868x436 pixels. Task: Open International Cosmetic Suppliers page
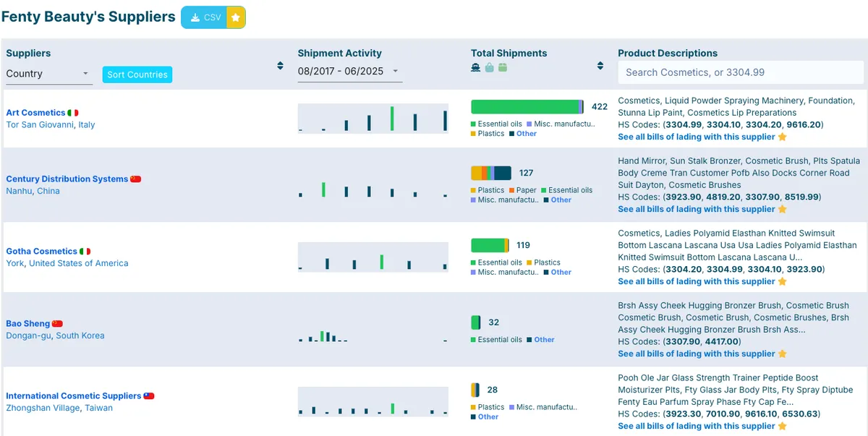74,396
